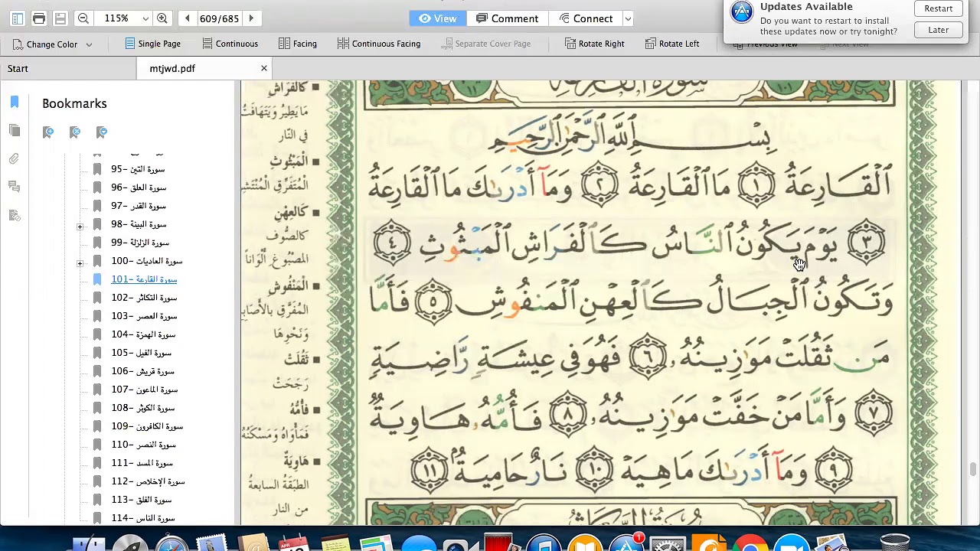This screenshot has height=551, width=980.
Task: Click the page number field 609/685
Action: coord(219,18)
